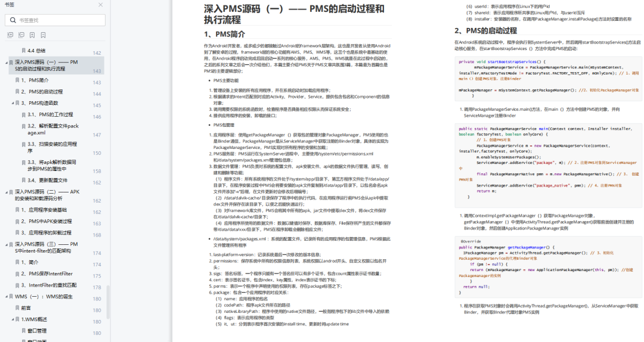Open bookmark 3.1、PMS的工作过程
The width and height of the screenshot is (644, 342).
point(50,114)
